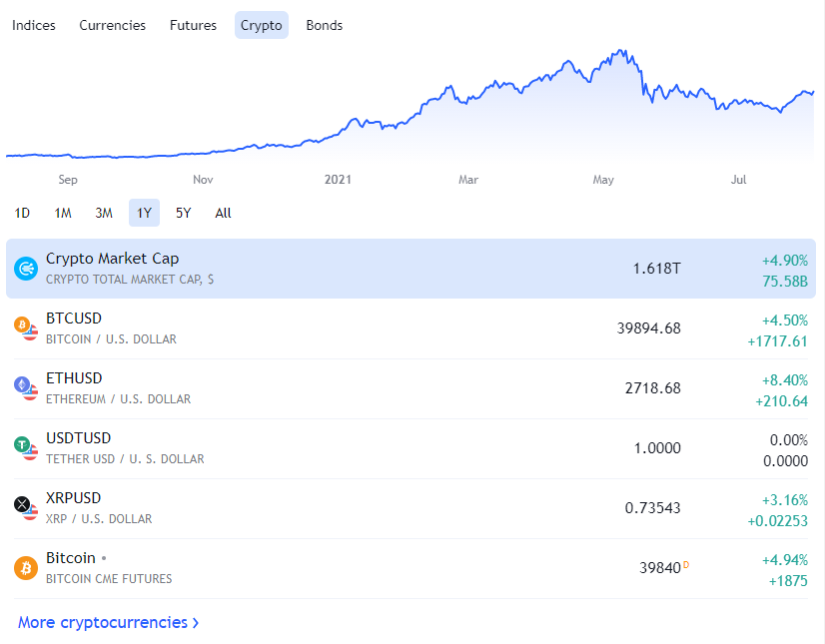Click the chevron after More cryptocurrencies
This screenshot has width=825, height=644.
coord(196,623)
